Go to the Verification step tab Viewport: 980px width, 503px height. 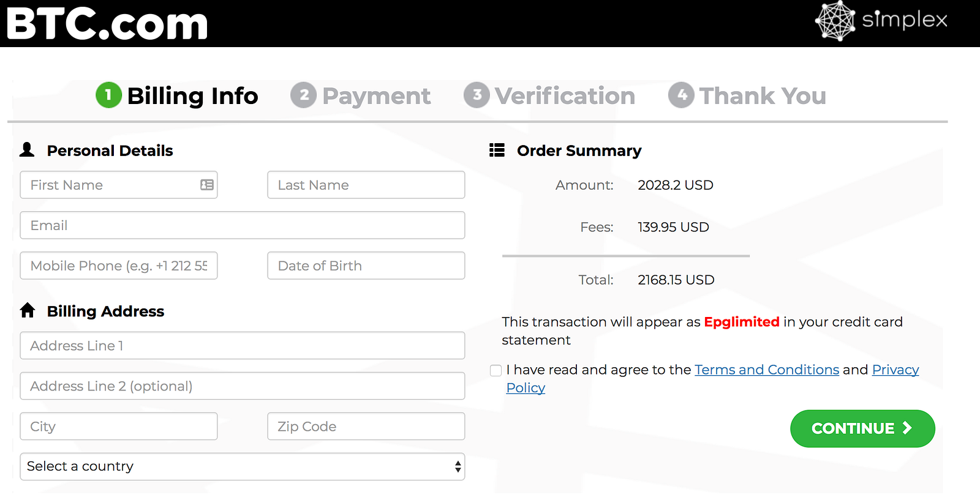[549, 96]
